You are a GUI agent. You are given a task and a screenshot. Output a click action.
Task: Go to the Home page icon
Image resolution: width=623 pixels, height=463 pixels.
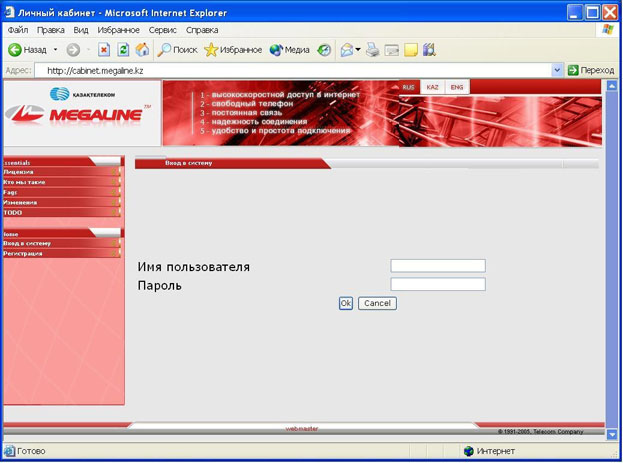(x=142, y=50)
